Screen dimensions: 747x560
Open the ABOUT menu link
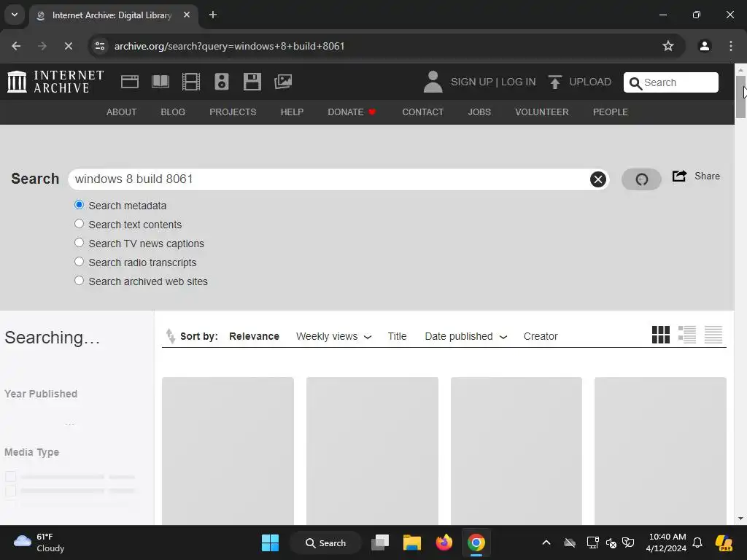click(x=122, y=112)
